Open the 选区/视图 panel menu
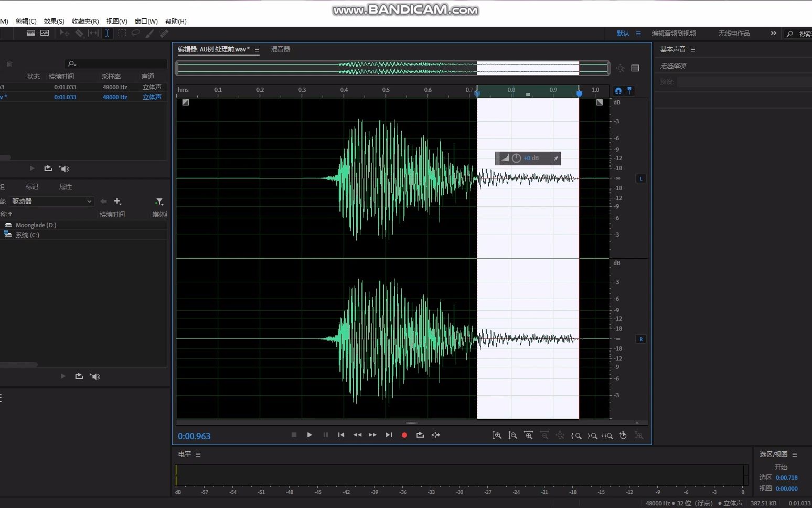This screenshot has width=812, height=508. [x=795, y=454]
